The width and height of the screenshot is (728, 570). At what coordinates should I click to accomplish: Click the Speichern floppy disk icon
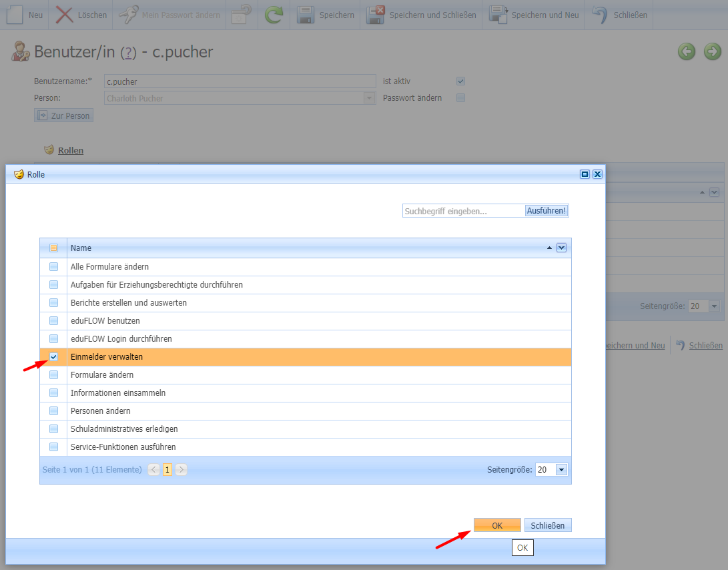(306, 15)
